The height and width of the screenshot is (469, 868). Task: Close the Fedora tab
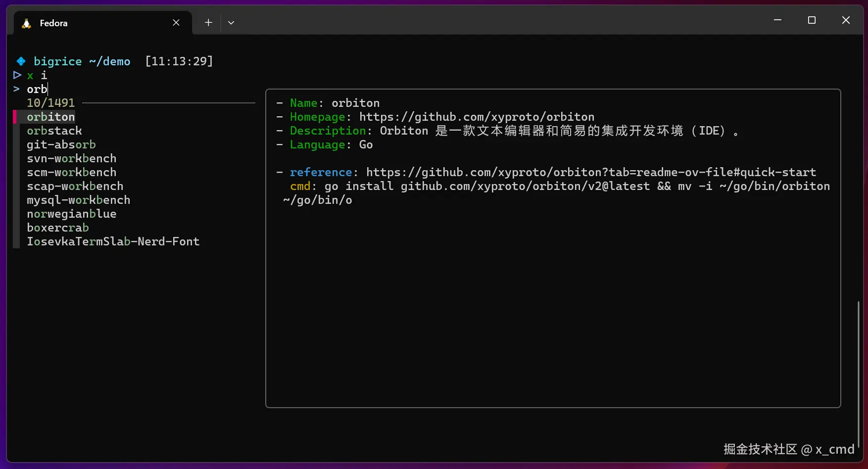click(176, 23)
